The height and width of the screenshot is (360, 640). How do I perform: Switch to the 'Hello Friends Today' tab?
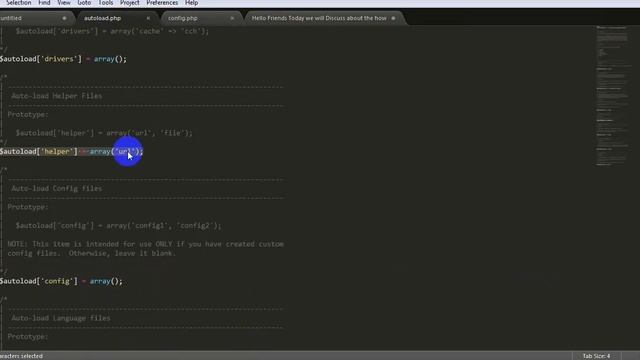tap(324, 18)
